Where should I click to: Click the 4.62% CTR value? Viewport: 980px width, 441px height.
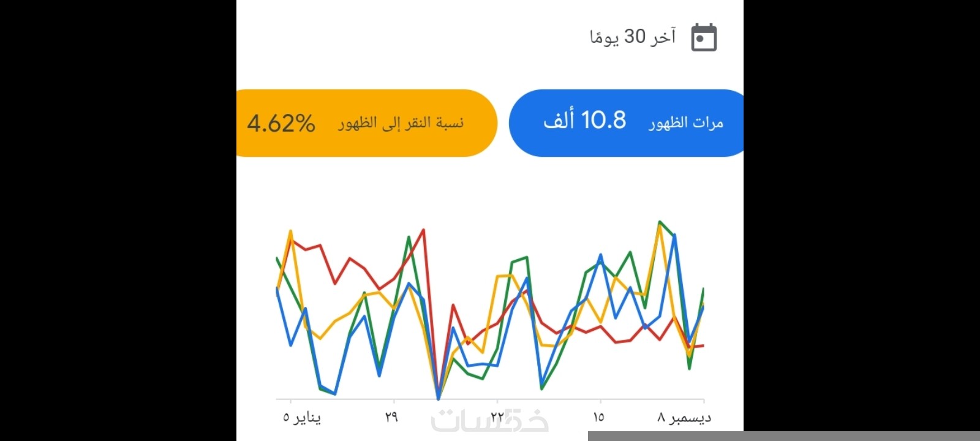point(281,124)
